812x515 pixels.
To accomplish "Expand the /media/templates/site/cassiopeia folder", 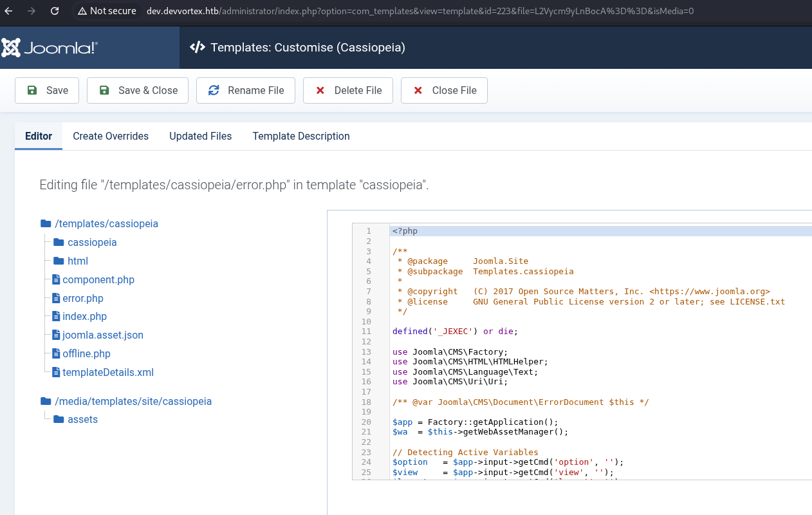I will click(x=133, y=401).
